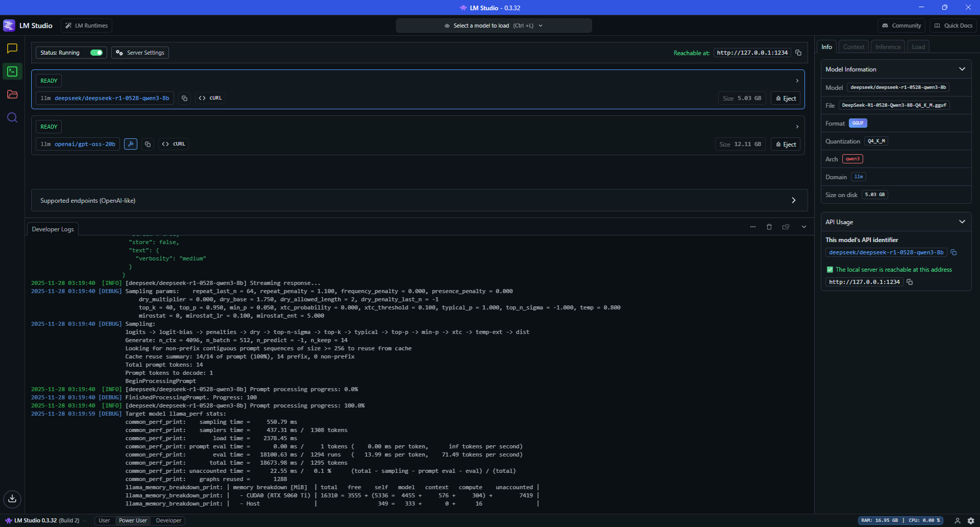Open the Developer terminal sidebar icon
Viewport: 980px width, 527px height.
click(12, 71)
